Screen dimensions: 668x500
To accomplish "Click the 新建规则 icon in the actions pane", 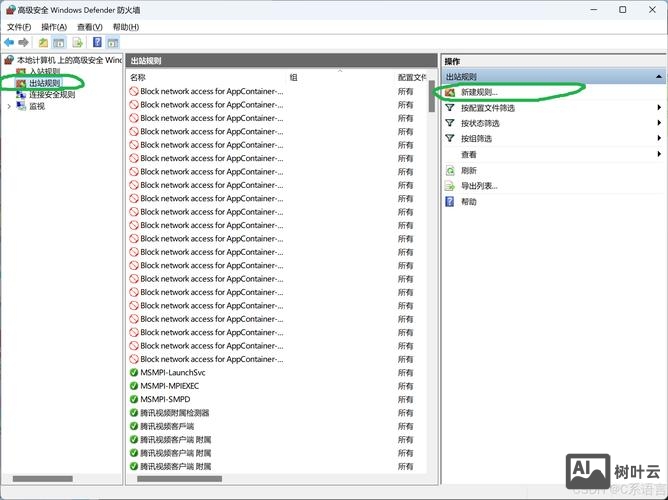I will pyautogui.click(x=450, y=92).
